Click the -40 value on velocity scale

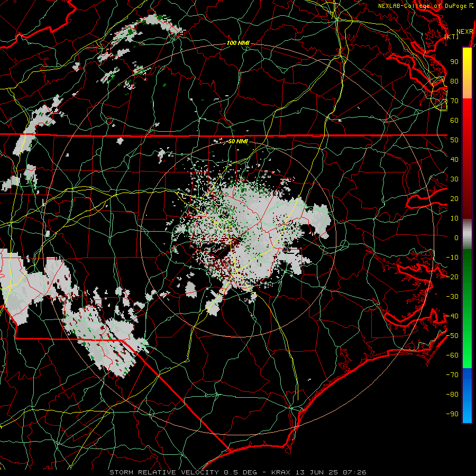(452, 316)
